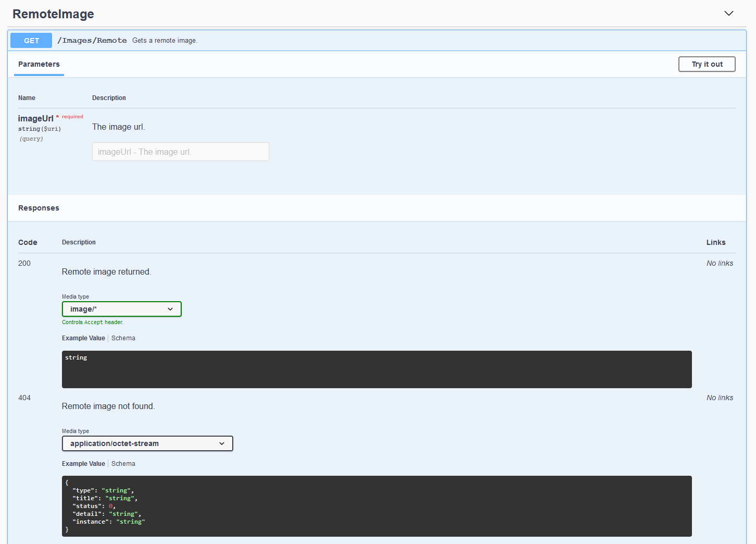Select the Parameters tab
Viewport: 756px width, 544px height.
coord(39,64)
